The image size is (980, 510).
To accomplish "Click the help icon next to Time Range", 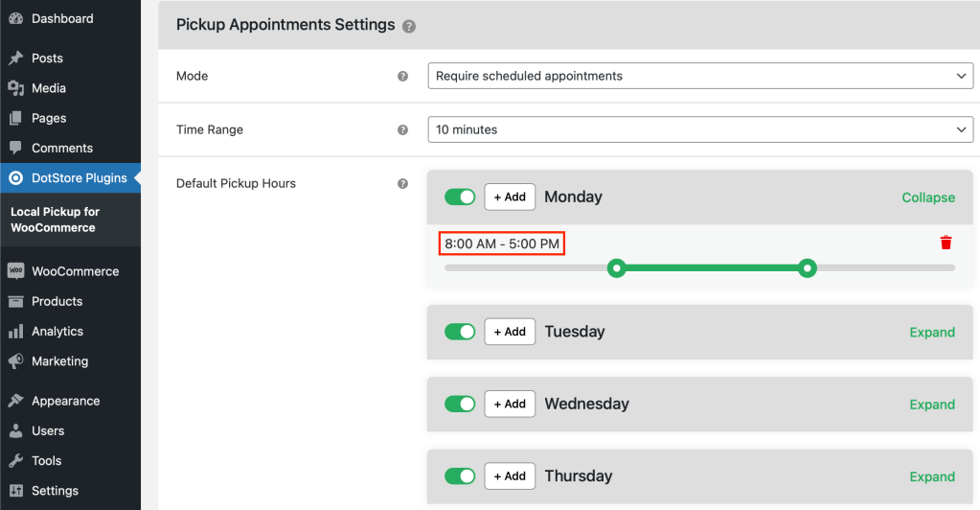I will 402,130.
